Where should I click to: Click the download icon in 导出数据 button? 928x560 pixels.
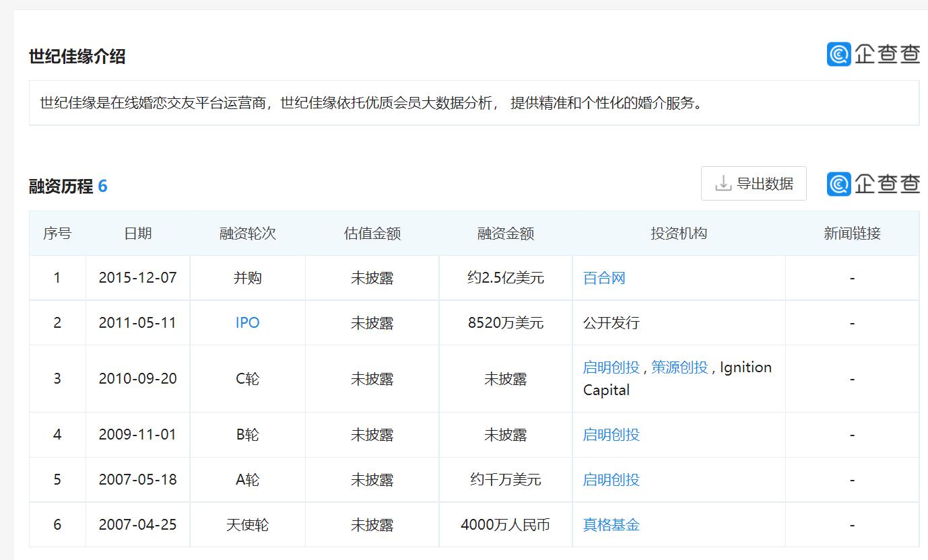point(723,182)
